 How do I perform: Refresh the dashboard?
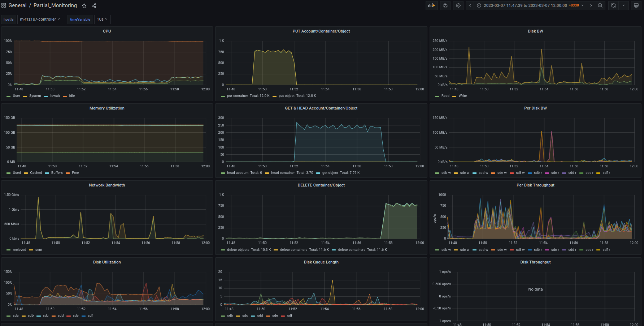(613, 5)
